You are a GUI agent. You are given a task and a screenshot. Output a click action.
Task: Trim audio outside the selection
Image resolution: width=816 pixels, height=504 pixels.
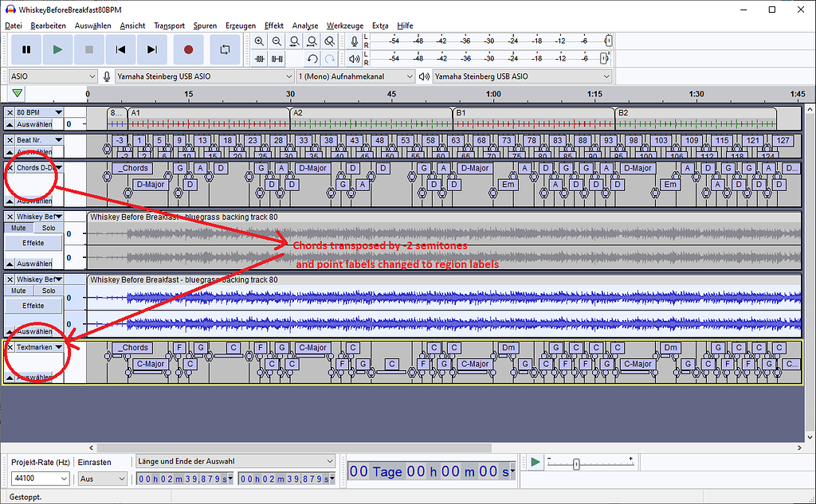(260, 59)
